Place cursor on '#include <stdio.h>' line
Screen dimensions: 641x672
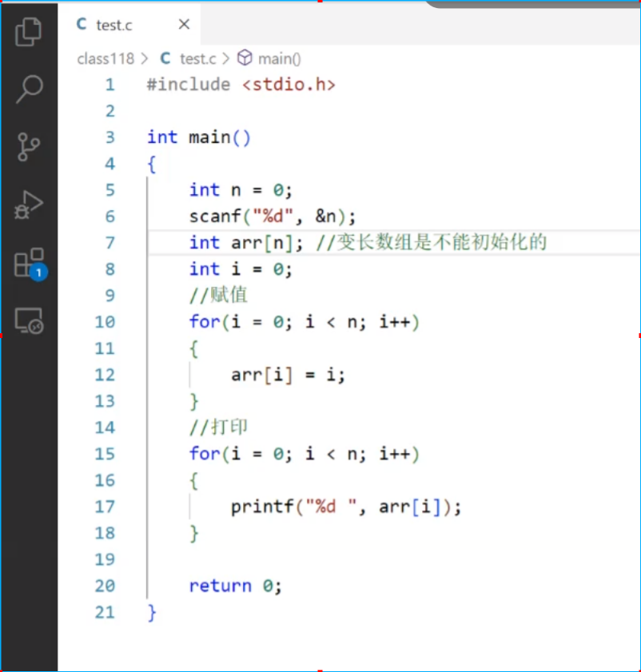[241, 85]
